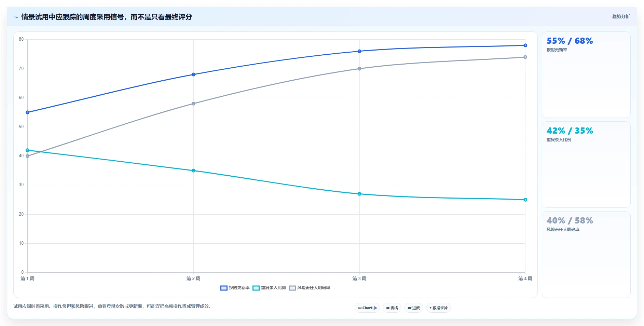The width and height of the screenshot is (644, 326).
Task: Select the 重复录入比例 point at 第 3 周
Action: coord(359,194)
